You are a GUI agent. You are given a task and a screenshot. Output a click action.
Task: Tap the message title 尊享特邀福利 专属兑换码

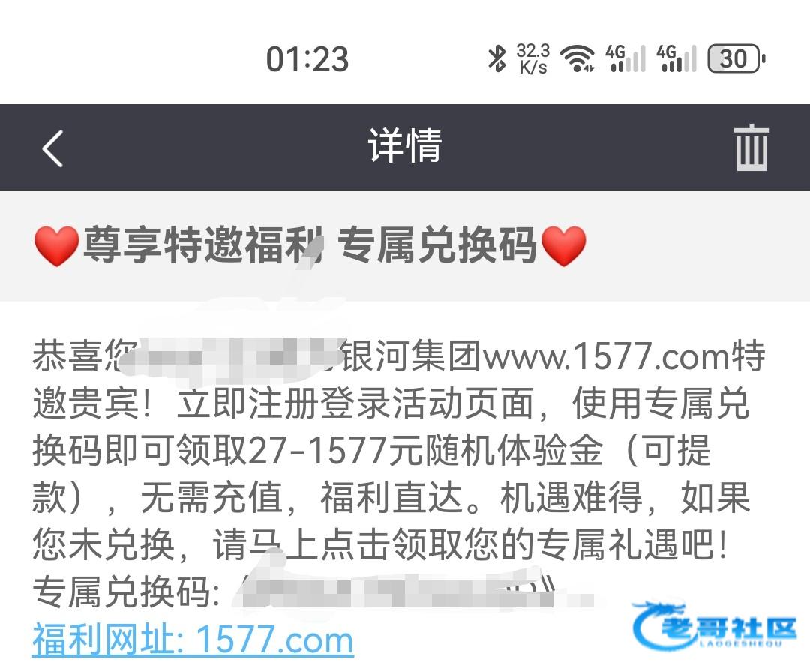[x=310, y=246]
